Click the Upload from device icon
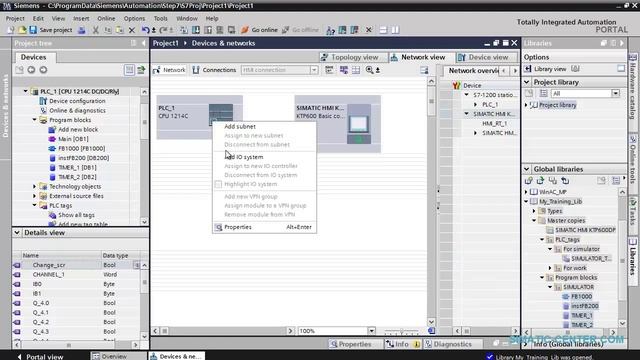 pos(208,30)
